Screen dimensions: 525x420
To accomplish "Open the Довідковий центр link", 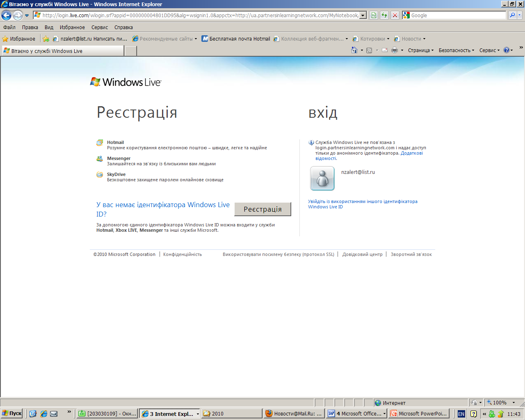I will tap(363, 254).
